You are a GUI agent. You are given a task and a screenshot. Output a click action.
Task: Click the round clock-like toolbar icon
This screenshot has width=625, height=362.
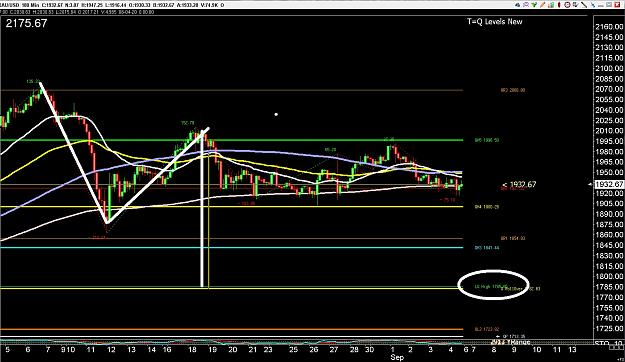[x=568, y=5]
